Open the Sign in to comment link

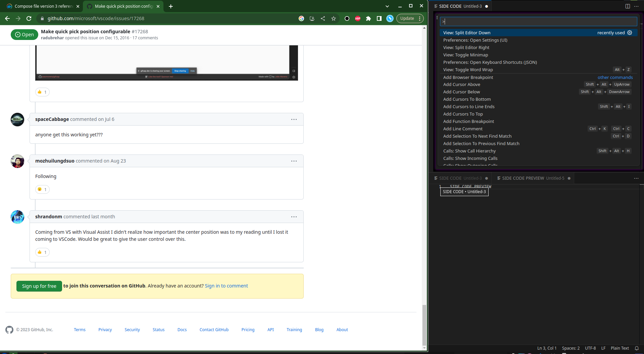pos(226,285)
